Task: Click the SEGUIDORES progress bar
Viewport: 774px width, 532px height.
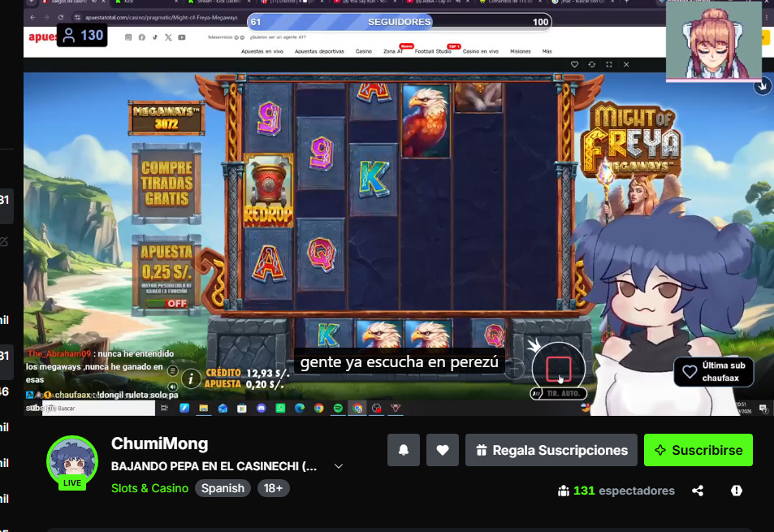Action: (x=400, y=22)
